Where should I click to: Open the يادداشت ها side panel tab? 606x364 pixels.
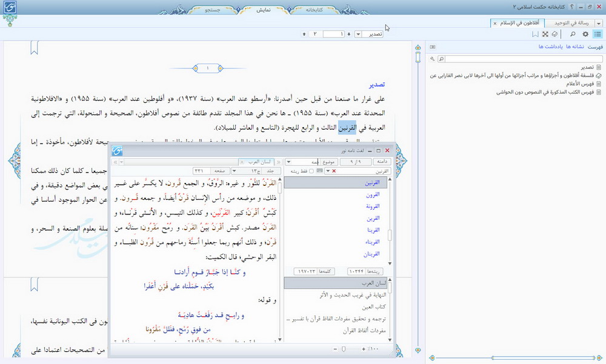coord(551,47)
